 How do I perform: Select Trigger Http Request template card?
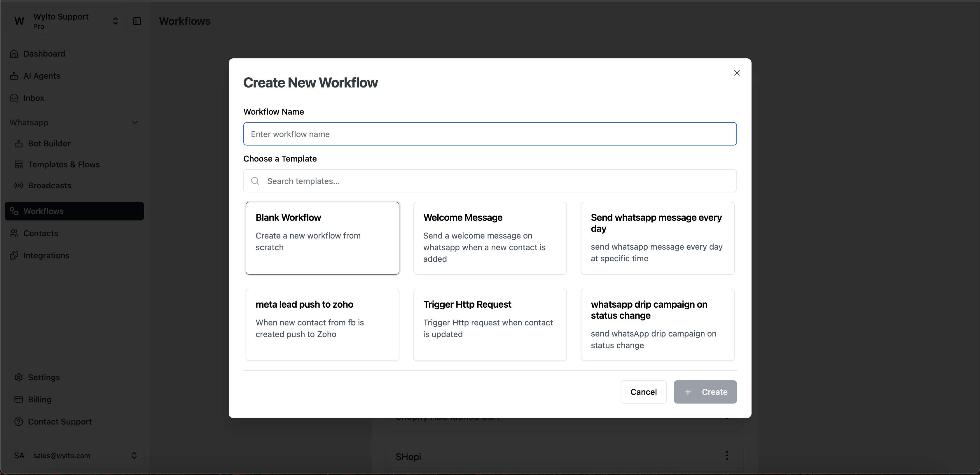tap(490, 325)
